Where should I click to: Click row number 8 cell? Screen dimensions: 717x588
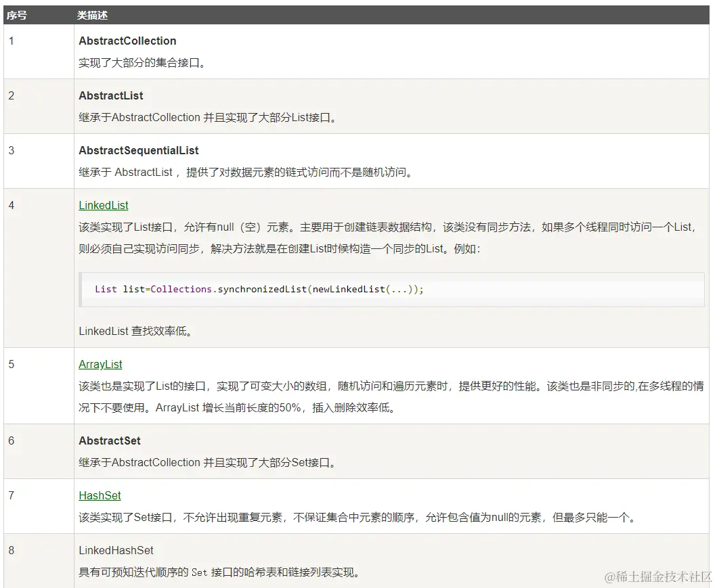39,560
